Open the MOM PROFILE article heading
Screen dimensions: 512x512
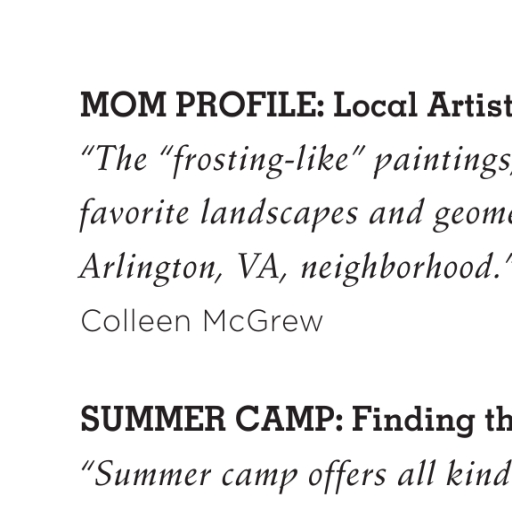click(296, 105)
